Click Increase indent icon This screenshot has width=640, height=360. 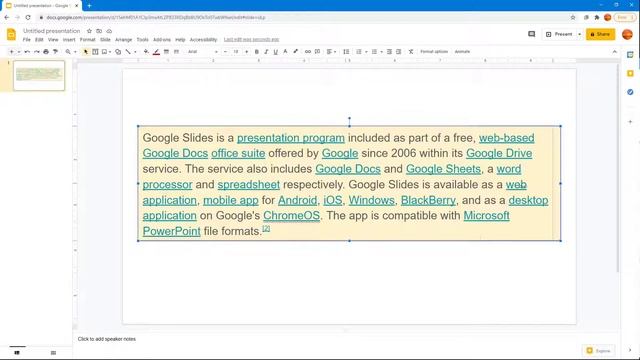pos(399,52)
